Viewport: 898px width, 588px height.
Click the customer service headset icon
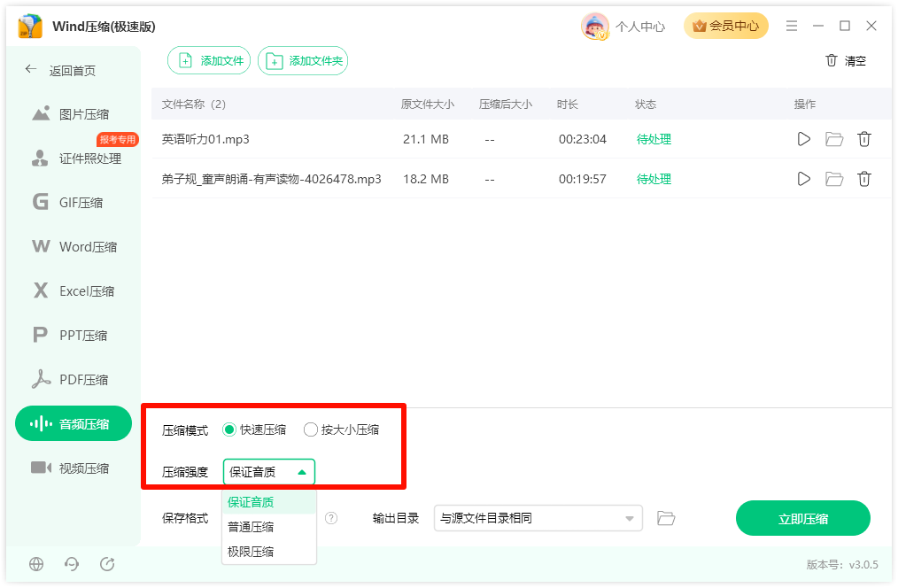tap(72, 564)
